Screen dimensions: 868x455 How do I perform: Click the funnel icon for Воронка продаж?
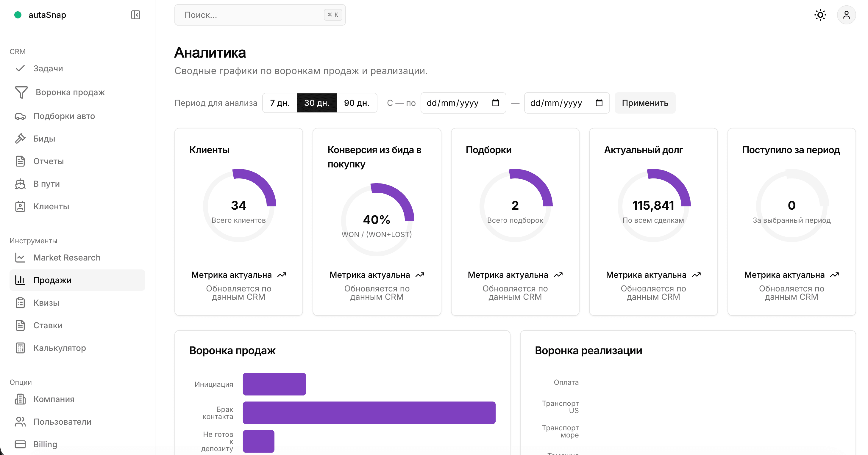point(21,92)
